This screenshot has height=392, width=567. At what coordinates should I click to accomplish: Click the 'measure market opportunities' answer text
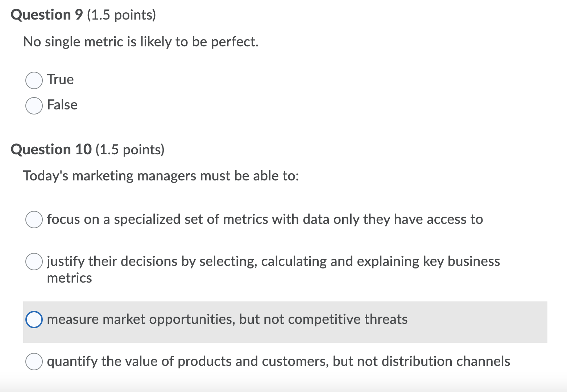(x=227, y=319)
